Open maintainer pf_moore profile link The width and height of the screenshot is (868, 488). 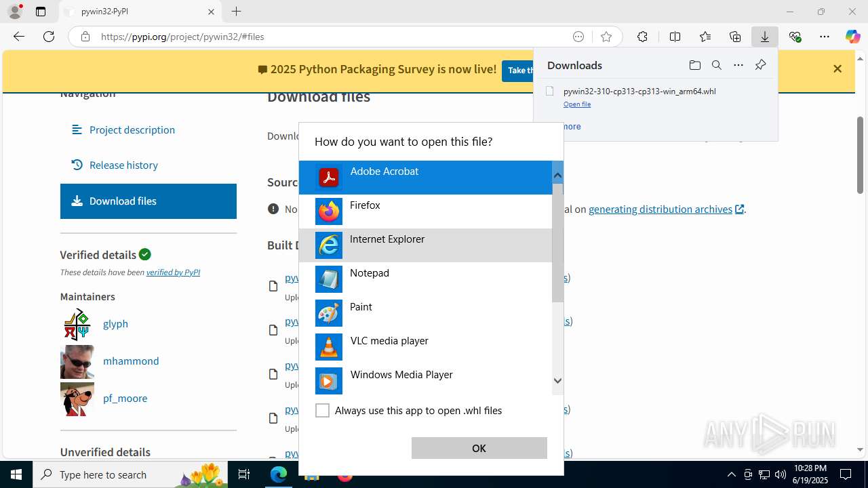[x=125, y=399]
